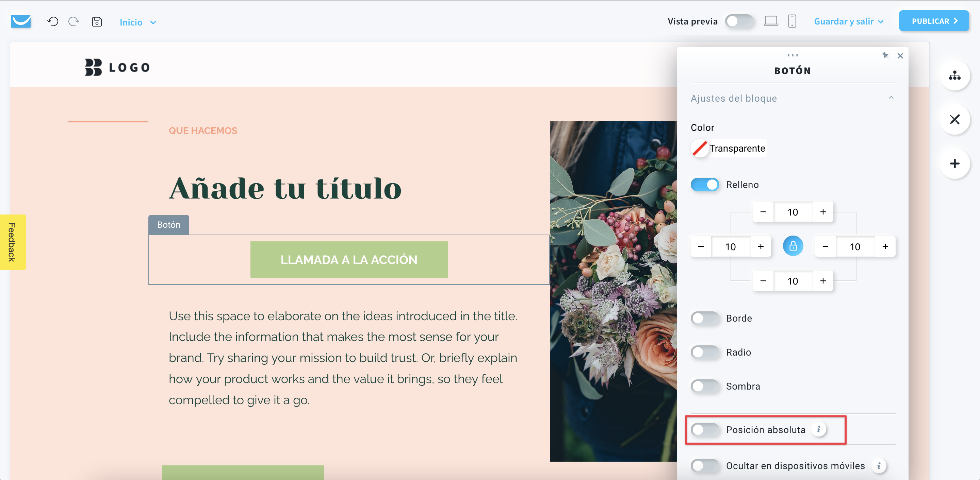This screenshot has width=980, height=480.
Task: Enable the Posición absoluta toggle
Action: [705, 430]
